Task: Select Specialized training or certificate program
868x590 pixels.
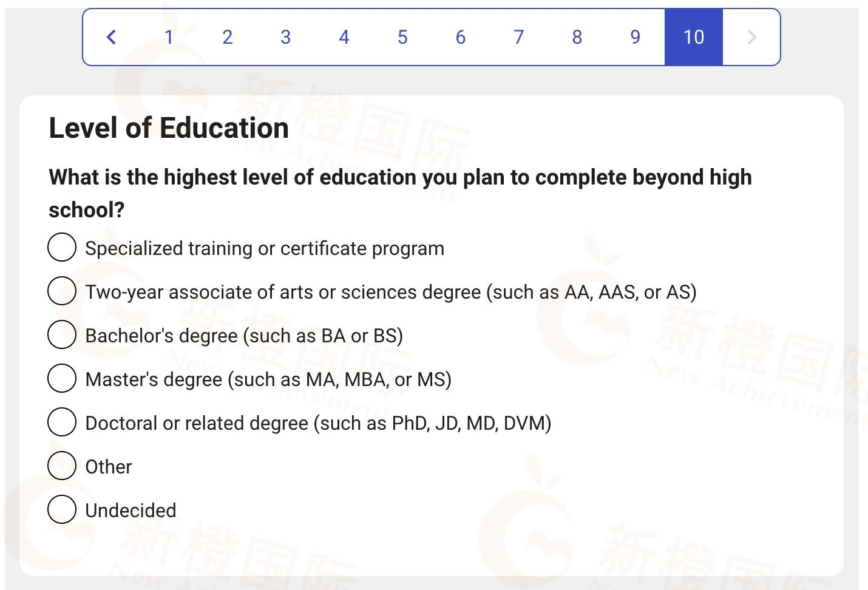Action: point(62,247)
